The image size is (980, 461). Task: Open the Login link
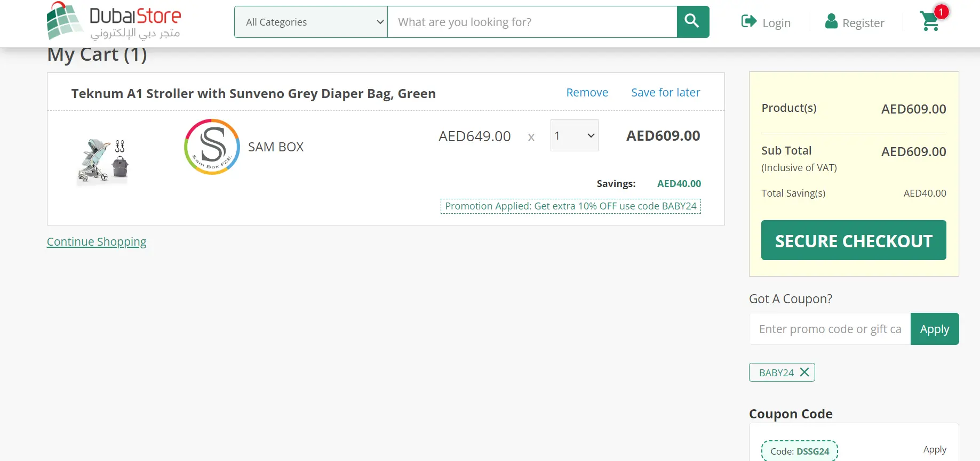[776, 23]
